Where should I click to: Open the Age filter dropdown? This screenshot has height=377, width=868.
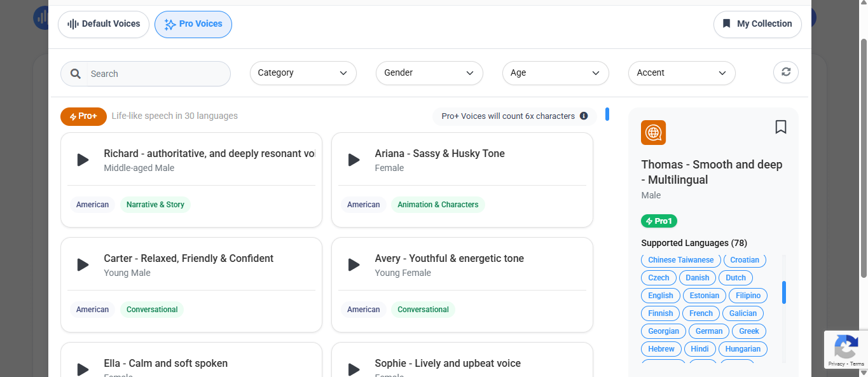coord(555,73)
